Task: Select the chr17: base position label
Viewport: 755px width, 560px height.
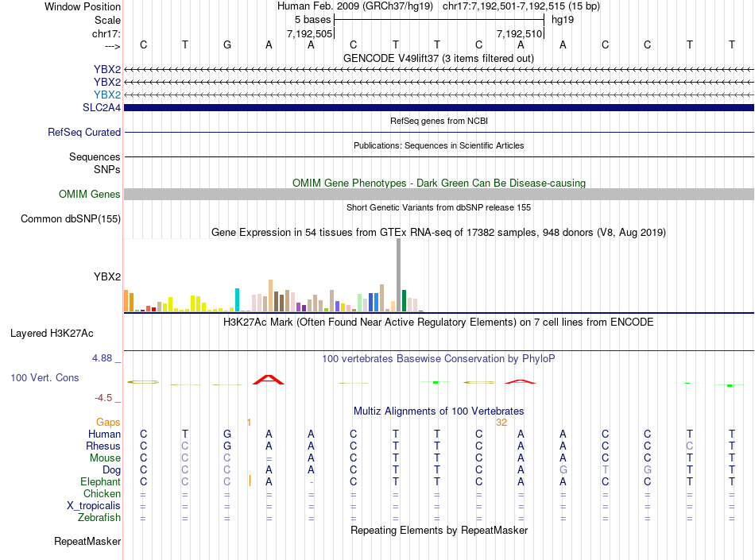Action: coord(106,33)
